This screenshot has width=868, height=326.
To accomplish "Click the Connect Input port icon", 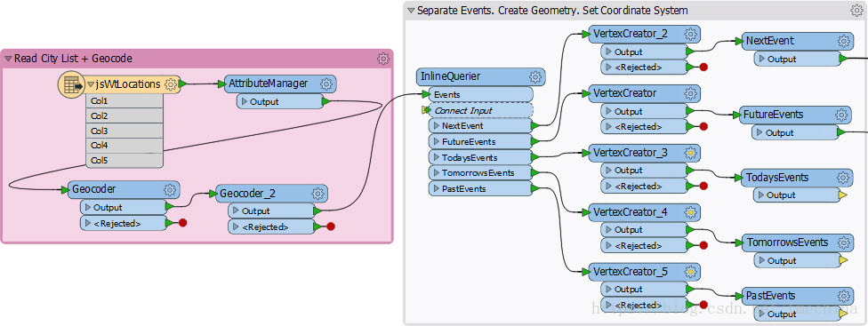I will click(426, 110).
